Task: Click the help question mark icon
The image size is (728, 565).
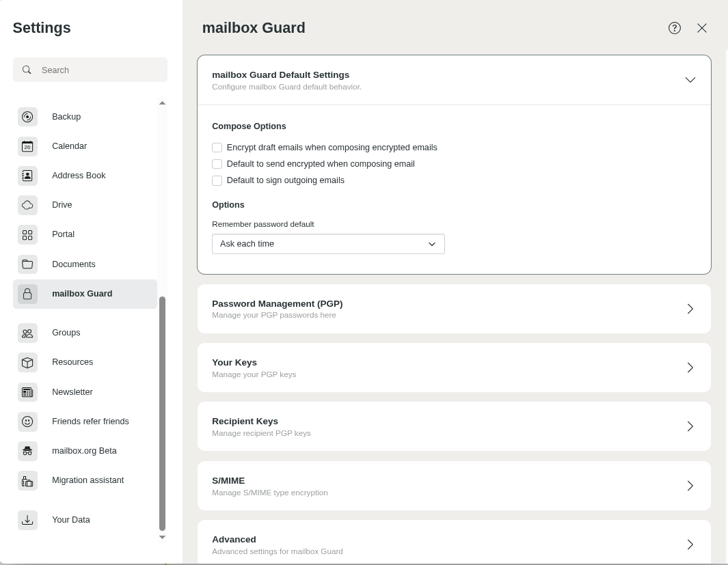Action: point(675,28)
